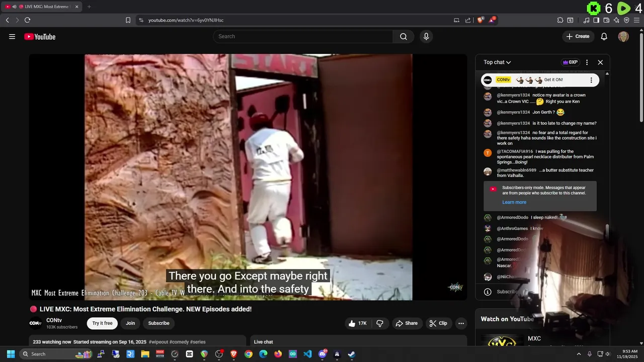Open the account avatar menu
This screenshot has width=644, height=362.
pyautogui.click(x=623, y=36)
